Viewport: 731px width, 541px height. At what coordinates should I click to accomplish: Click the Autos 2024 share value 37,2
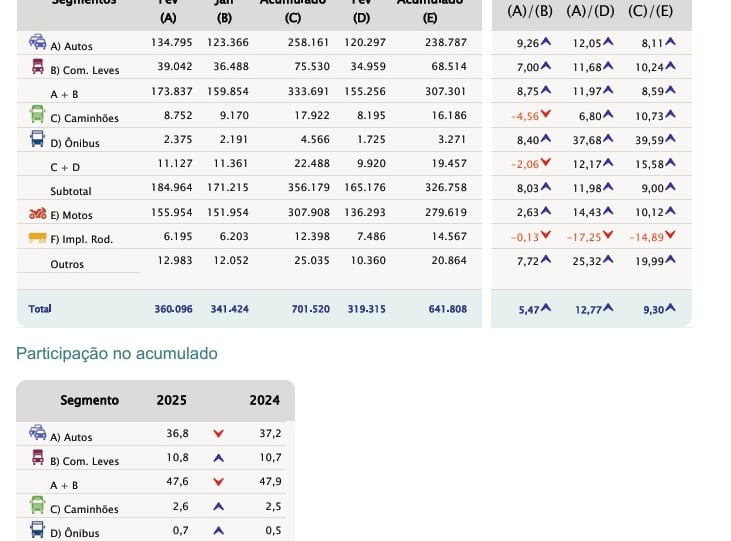270,433
